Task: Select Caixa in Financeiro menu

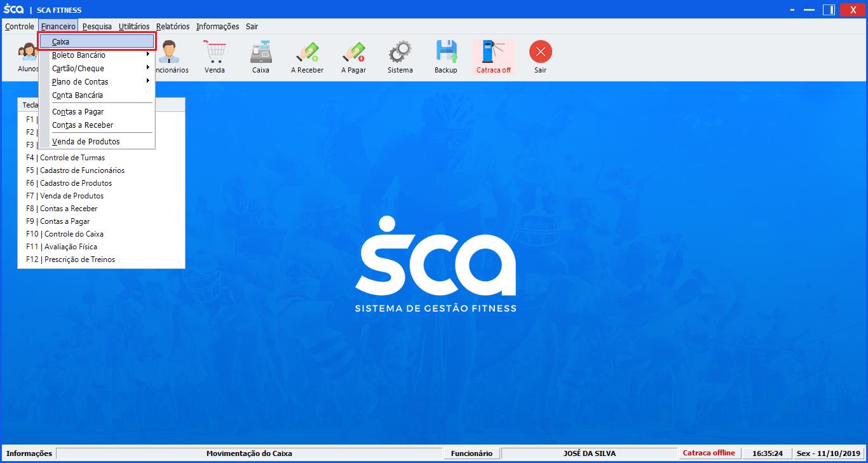Action: tap(97, 41)
